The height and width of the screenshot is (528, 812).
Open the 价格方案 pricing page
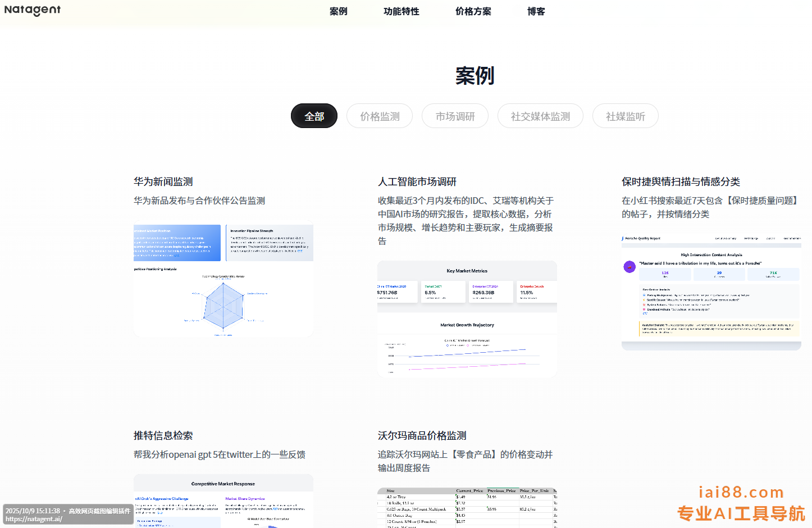(x=473, y=11)
